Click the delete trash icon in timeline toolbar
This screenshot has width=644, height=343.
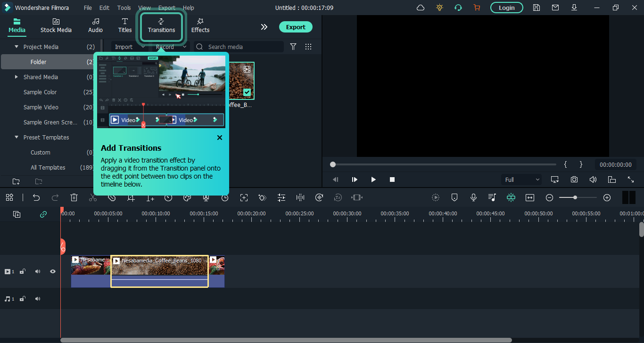click(74, 198)
